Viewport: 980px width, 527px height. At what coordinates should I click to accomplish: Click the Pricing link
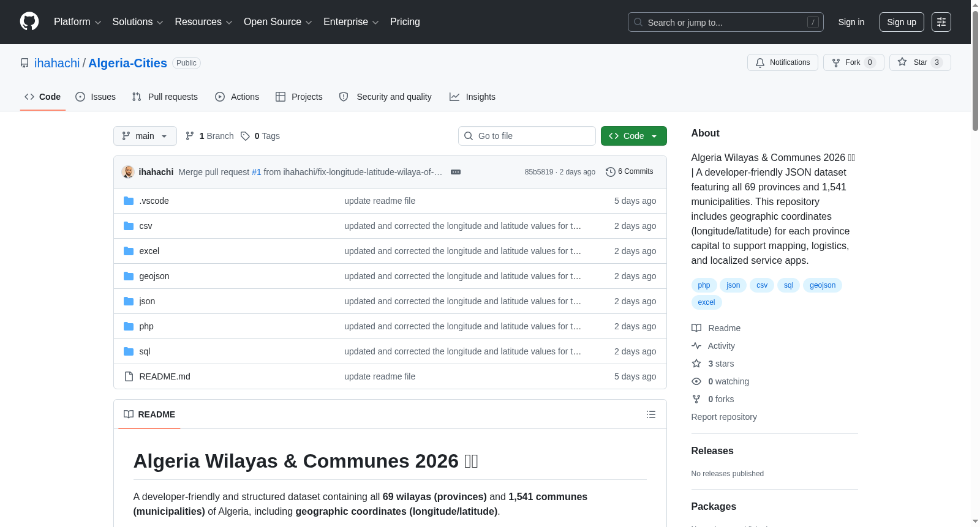pyautogui.click(x=405, y=22)
